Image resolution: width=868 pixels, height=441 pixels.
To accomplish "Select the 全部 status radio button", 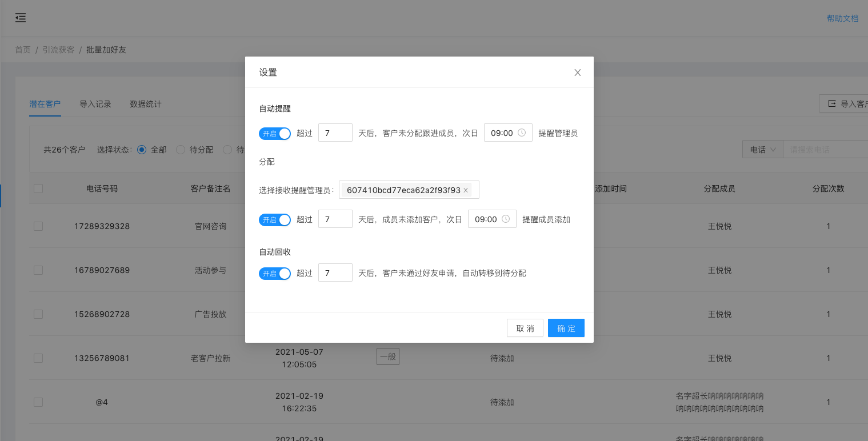I will pos(142,150).
